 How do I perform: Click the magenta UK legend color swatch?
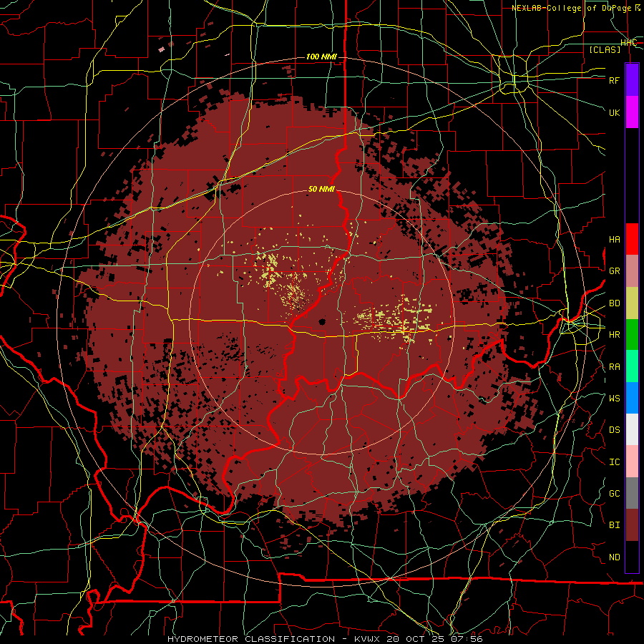(x=632, y=112)
